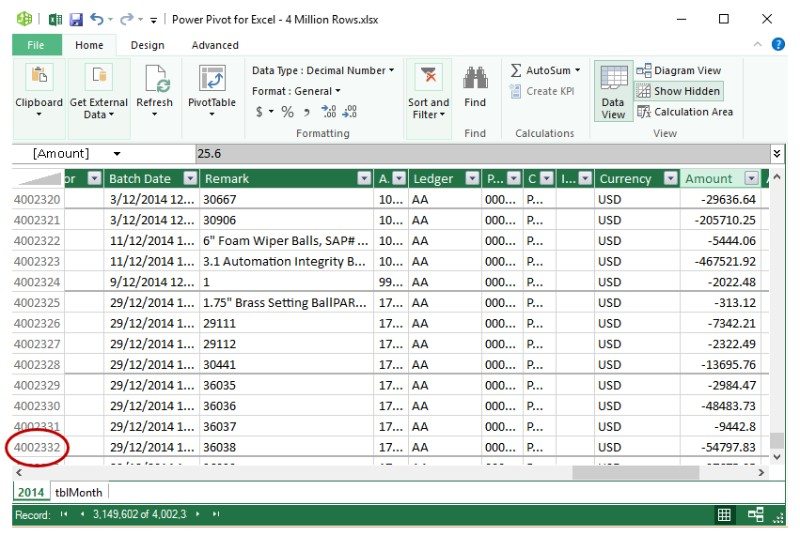Click the horizontal scrollbar thumb
800x535 pixels.
tap(635, 473)
